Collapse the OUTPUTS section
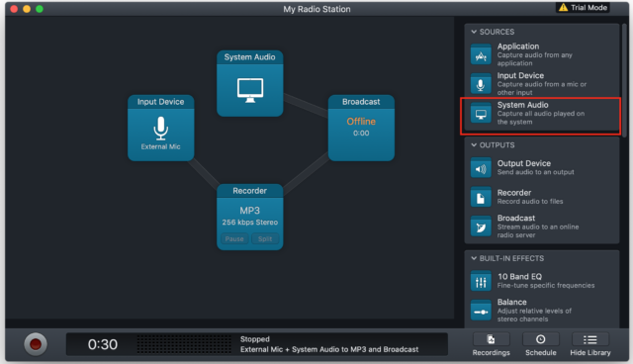Image resolution: width=633 pixels, height=364 pixels. pyautogui.click(x=474, y=144)
